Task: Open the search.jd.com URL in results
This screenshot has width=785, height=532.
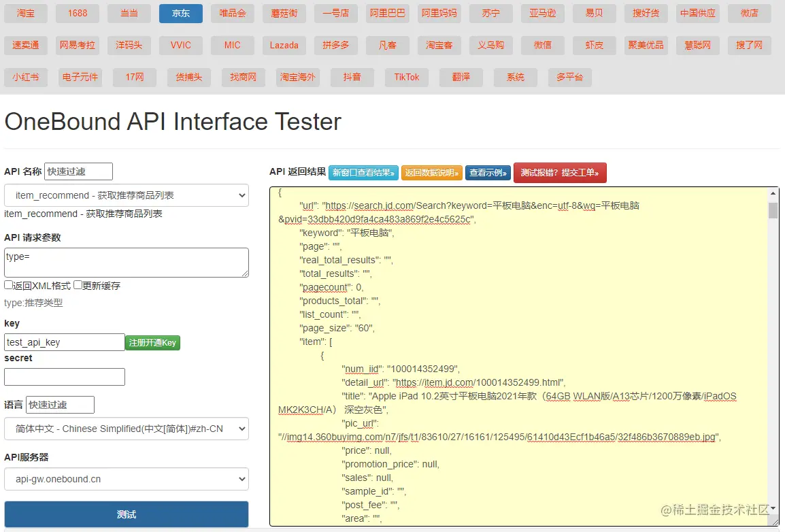Action: [458, 212]
